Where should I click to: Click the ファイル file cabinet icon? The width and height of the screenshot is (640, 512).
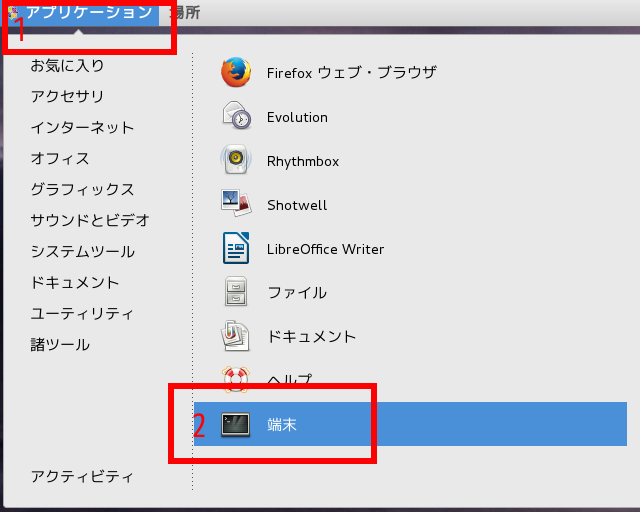(x=235, y=292)
